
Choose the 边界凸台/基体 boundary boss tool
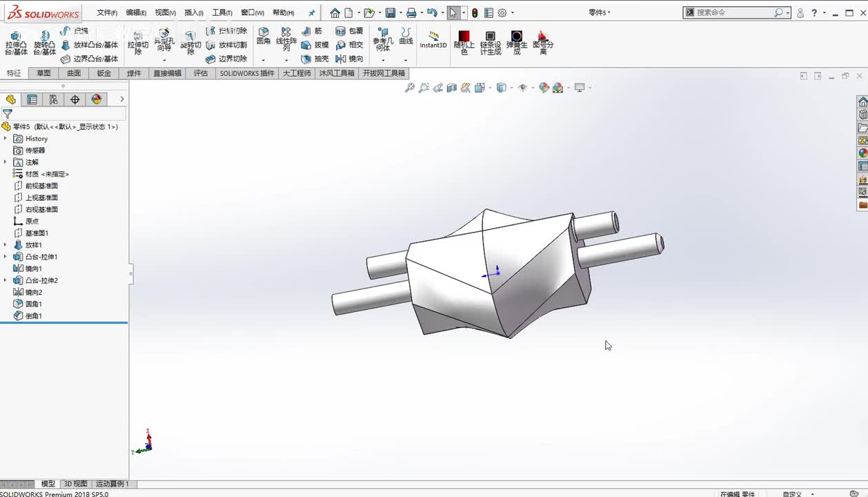coord(89,59)
